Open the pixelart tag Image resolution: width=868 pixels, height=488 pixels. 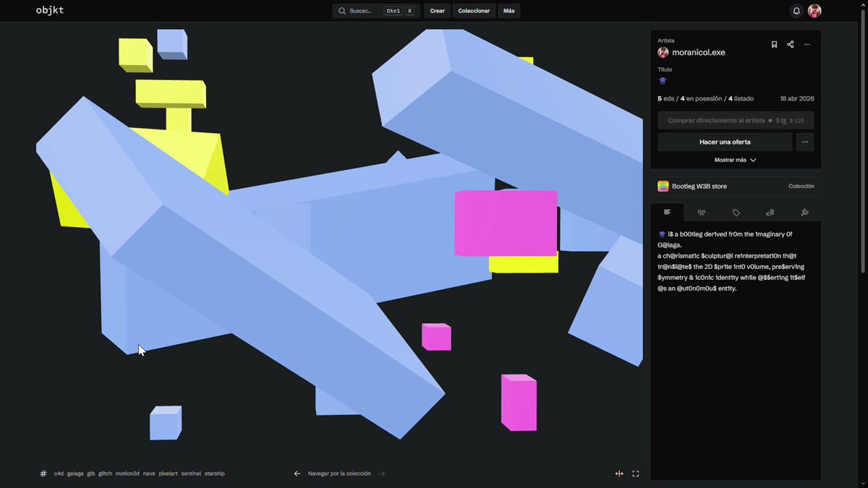point(168,474)
